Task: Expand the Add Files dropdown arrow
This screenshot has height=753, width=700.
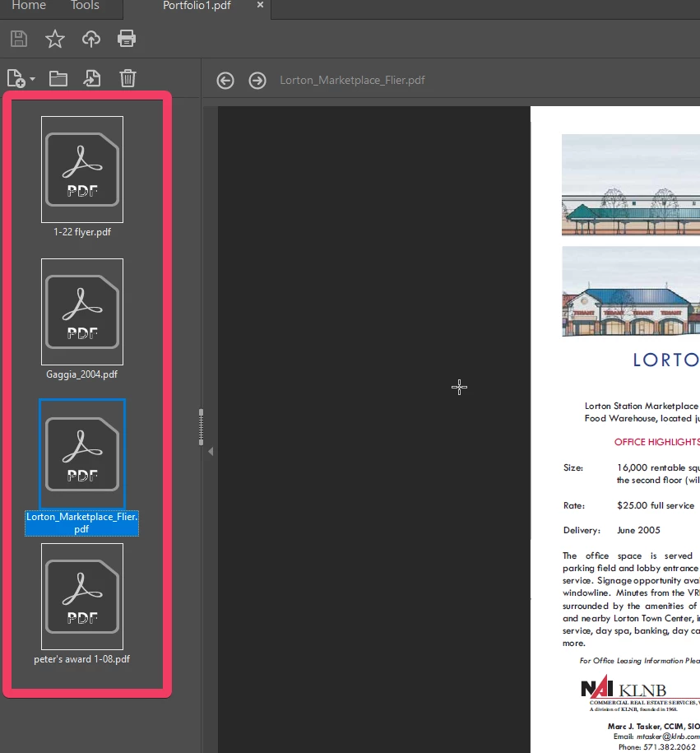Action: click(32, 79)
